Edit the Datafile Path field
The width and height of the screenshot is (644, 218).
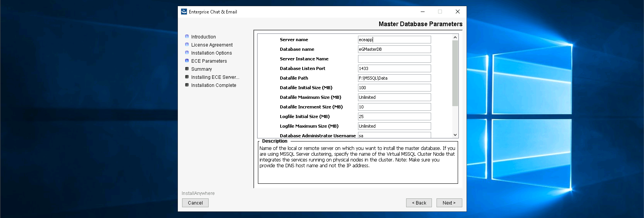click(x=394, y=78)
